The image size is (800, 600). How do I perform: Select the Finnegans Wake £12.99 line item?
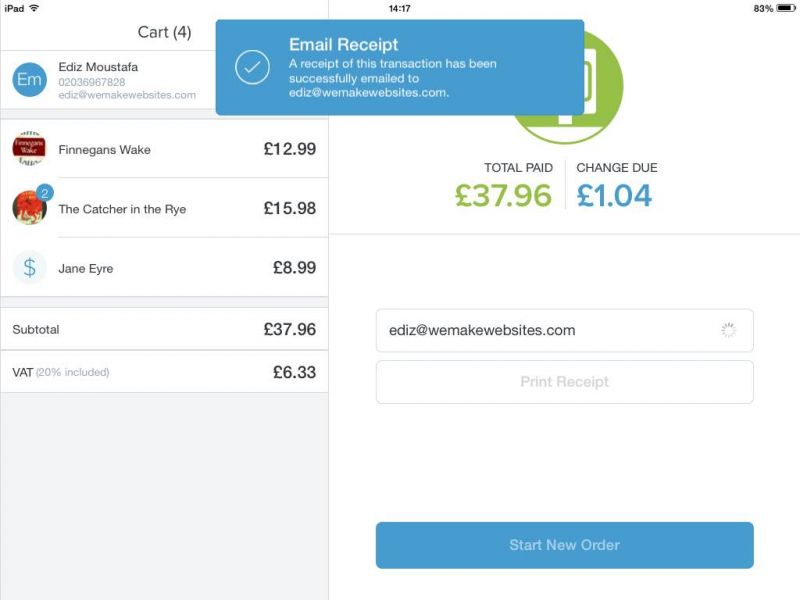point(164,148)
